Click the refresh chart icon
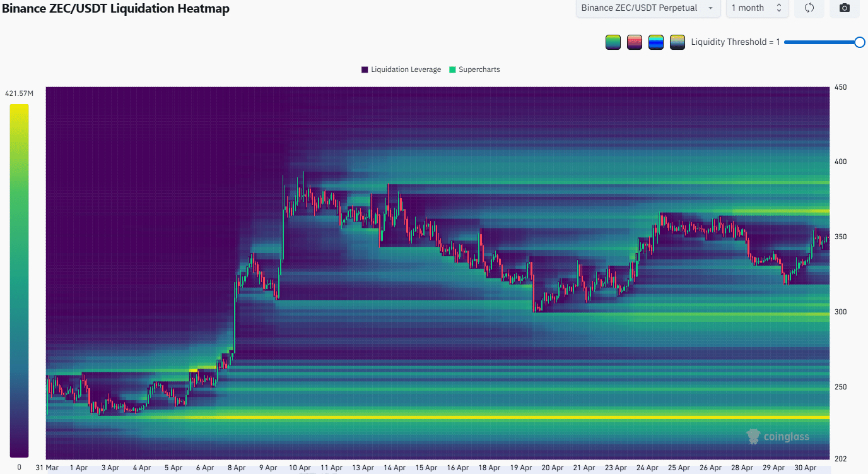 (x=809, y=8)
